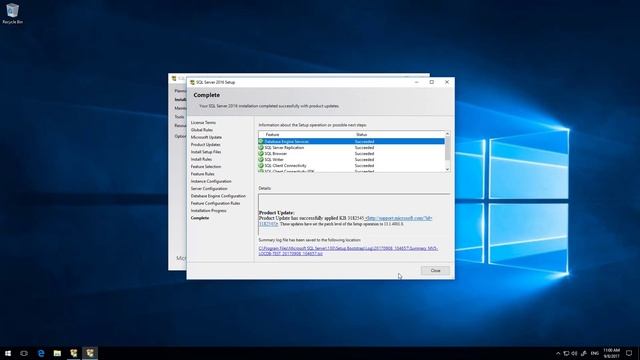Click the feature list scrollbar up arrow
The height and width of the screenshot is (360, 640).
pyautogui.click(x=447, y=134)
